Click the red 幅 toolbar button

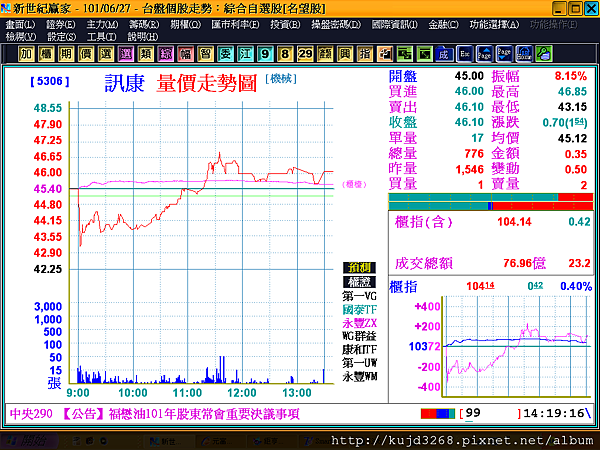[185, 54]
